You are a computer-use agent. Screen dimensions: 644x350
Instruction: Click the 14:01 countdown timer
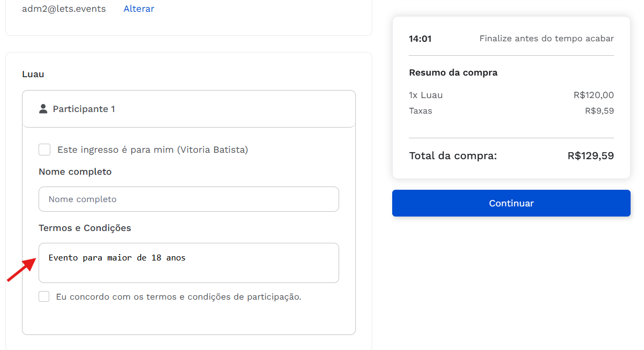click(x=420, y=39)
